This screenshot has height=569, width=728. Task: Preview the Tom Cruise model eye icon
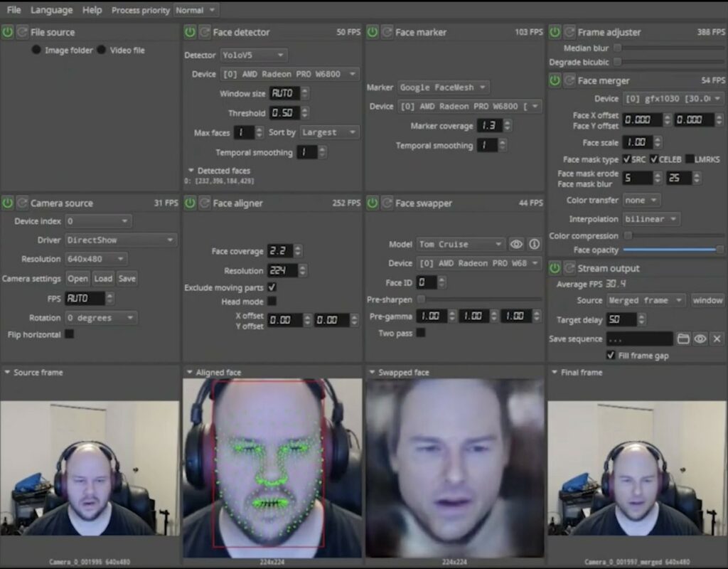tap(516, 245)
